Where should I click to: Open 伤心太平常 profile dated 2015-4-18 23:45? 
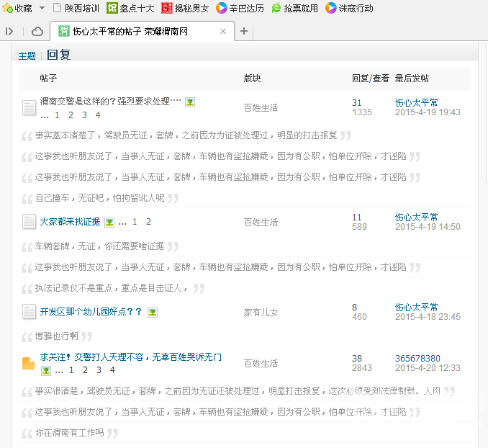click(x=417, y=307)
